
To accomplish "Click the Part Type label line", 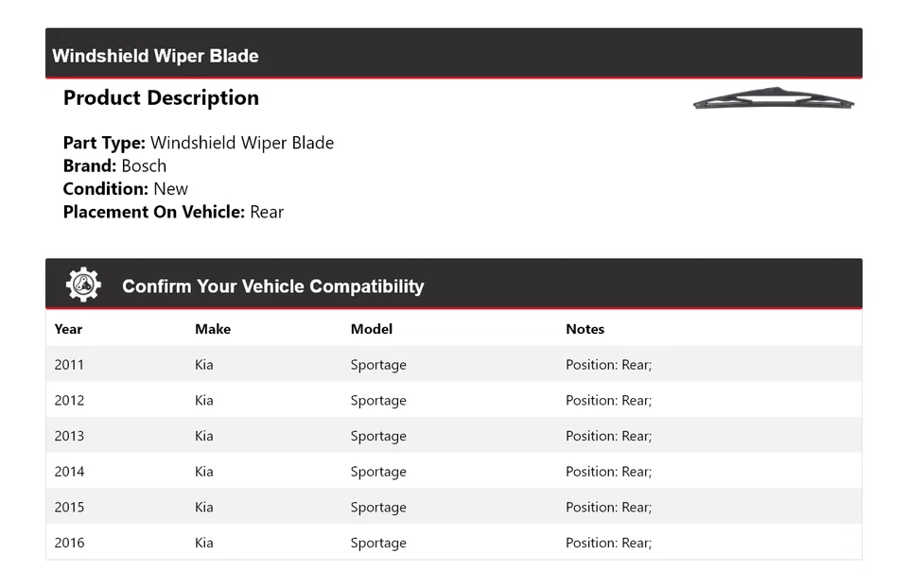I will pos(198,144).
